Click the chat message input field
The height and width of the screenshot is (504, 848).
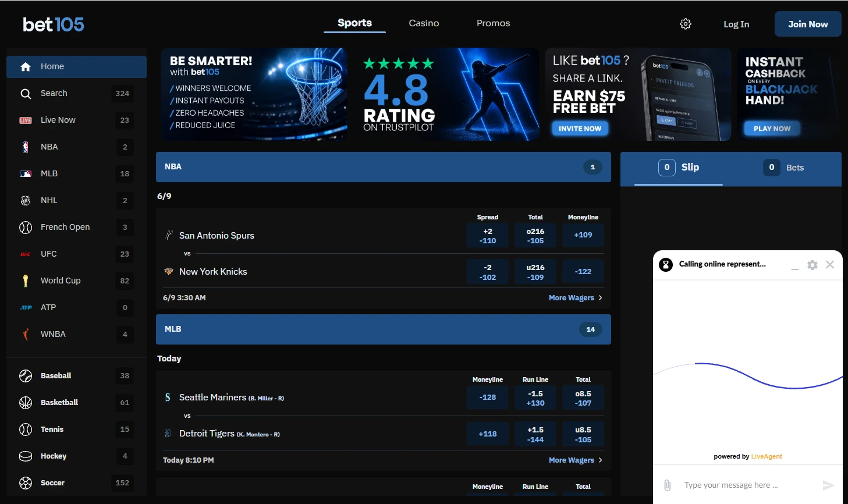(x=748, y=485)
